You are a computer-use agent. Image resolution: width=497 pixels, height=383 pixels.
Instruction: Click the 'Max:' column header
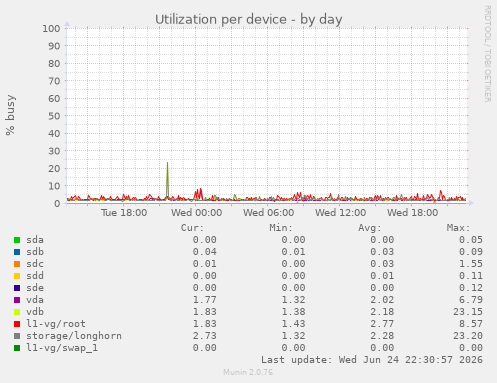pyautogui.click(x=458, y=228)
